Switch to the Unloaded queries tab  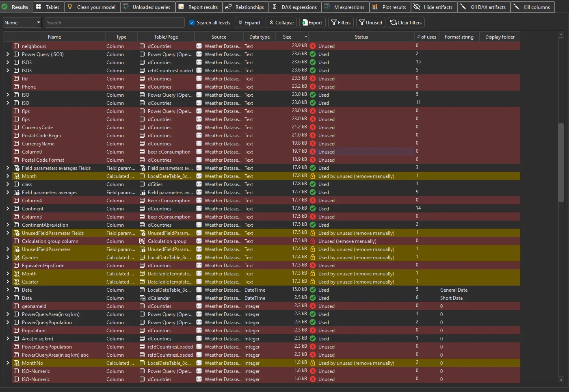pos(147,7)
